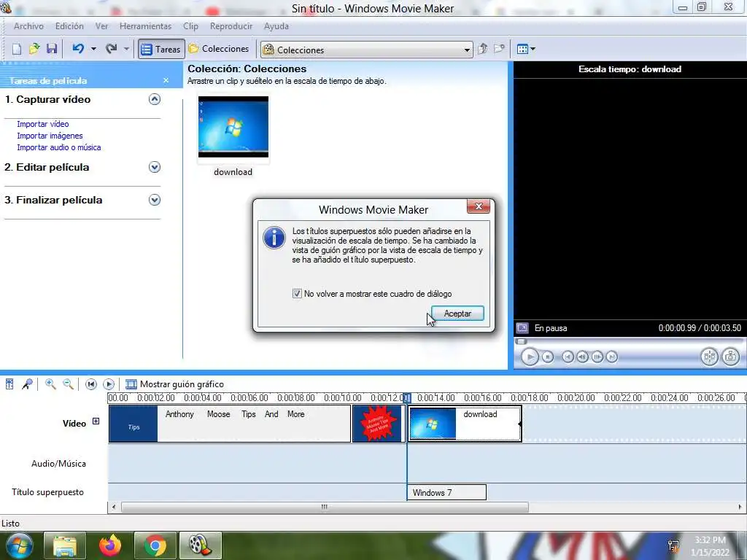
Task: Click the Aceptar button in the dialog
Action: click(x=457, y=314)
